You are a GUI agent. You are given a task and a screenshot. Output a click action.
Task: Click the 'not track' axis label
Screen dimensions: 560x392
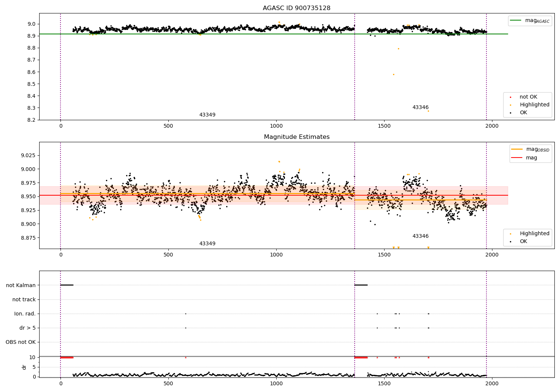pos(24,299)
